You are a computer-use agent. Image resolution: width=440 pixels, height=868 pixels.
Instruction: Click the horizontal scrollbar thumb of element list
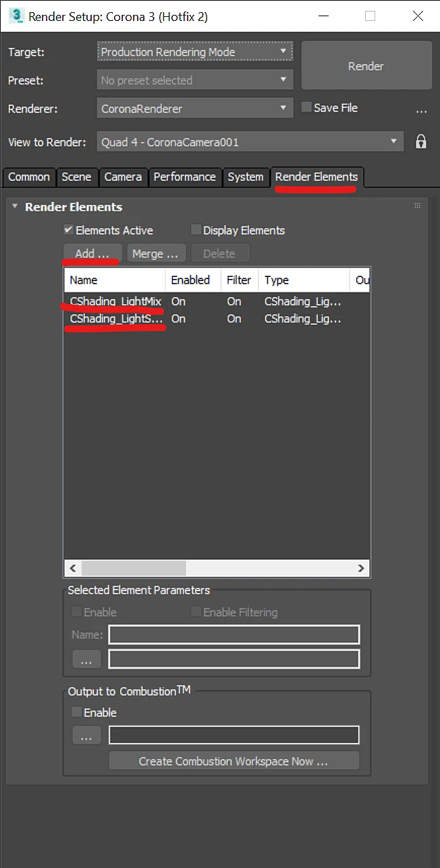pos(134,568)
